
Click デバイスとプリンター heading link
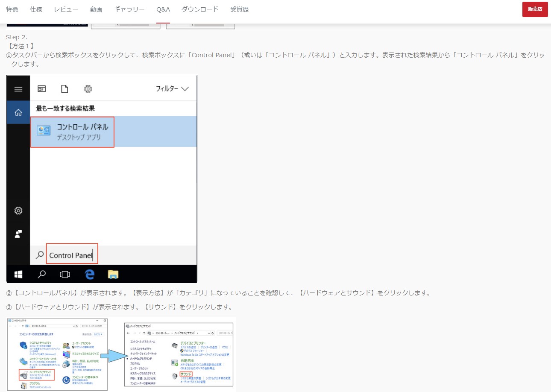[x=193, y=343]
